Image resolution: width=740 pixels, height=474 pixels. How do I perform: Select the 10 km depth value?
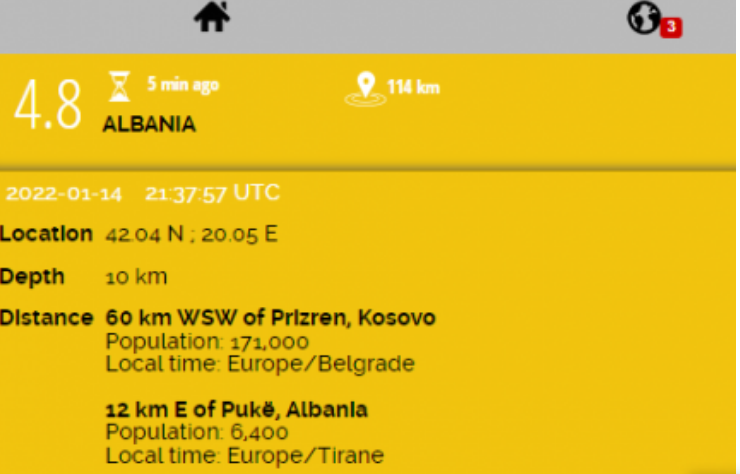(136, 277)
